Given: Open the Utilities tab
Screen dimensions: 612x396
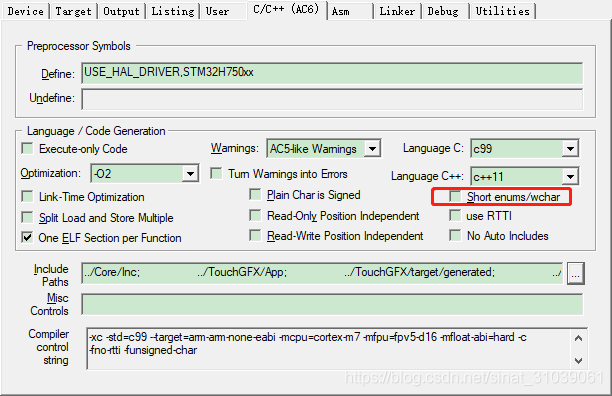Looking at the screenshot, I should coord(503,11).
